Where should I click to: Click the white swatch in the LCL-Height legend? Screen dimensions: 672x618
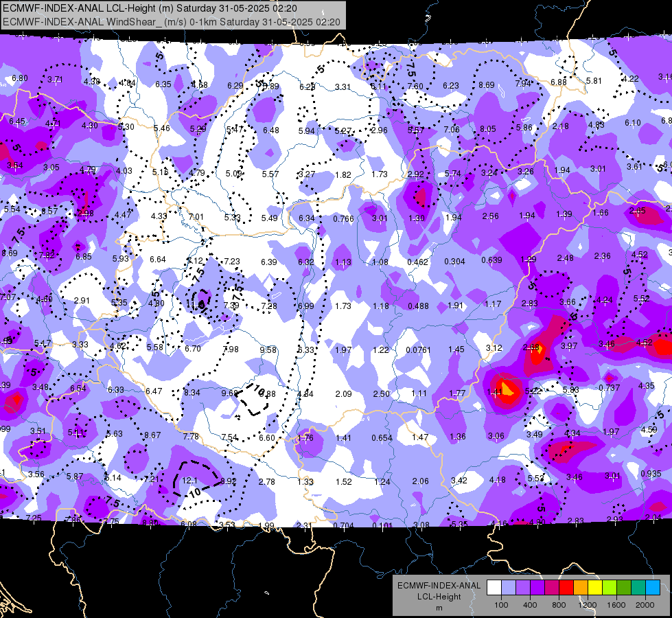494,588
